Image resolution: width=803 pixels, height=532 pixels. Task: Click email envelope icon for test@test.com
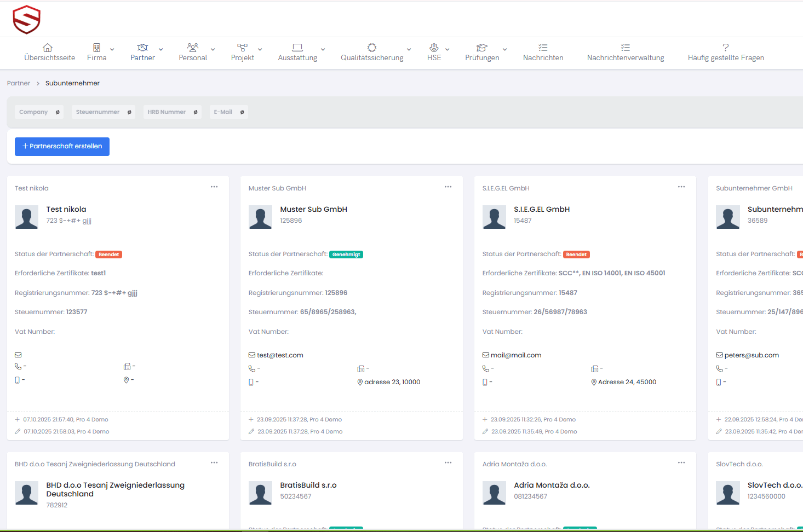coord(252,355)
